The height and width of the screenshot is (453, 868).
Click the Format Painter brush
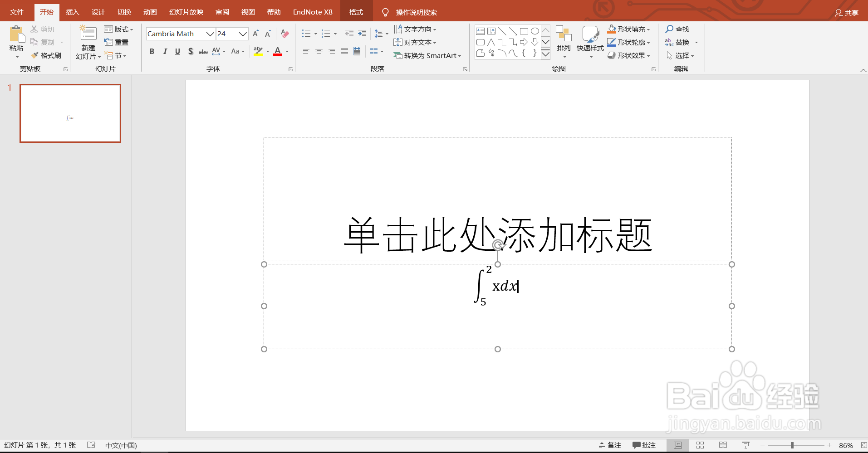[34, 55]
